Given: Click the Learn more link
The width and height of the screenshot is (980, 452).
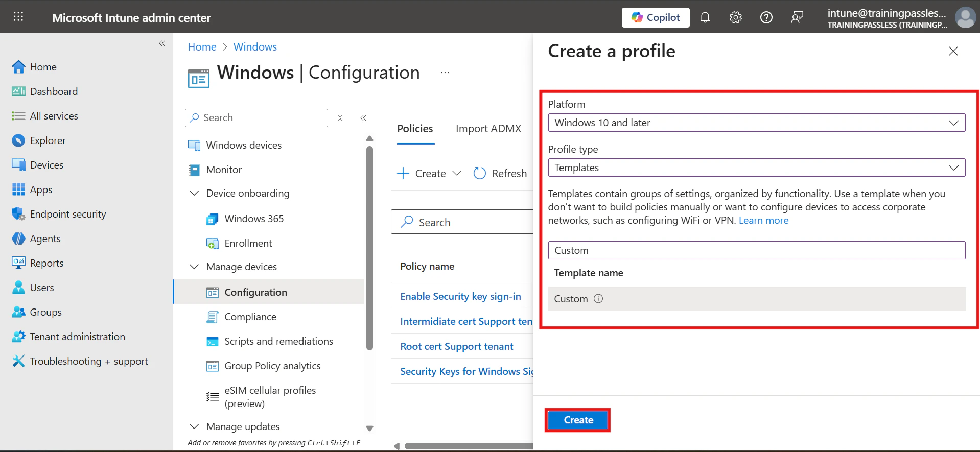Looking at the screenshot, I should click(x=763, y=220).
